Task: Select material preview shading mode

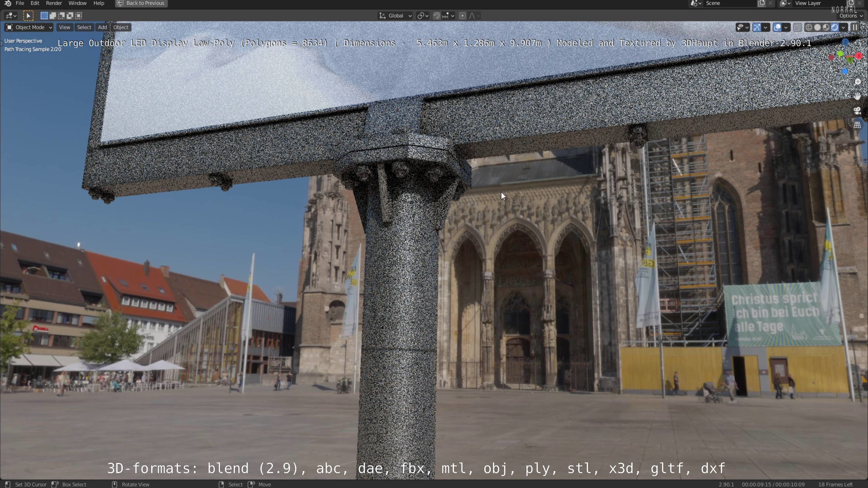Action: click(826, 27)
